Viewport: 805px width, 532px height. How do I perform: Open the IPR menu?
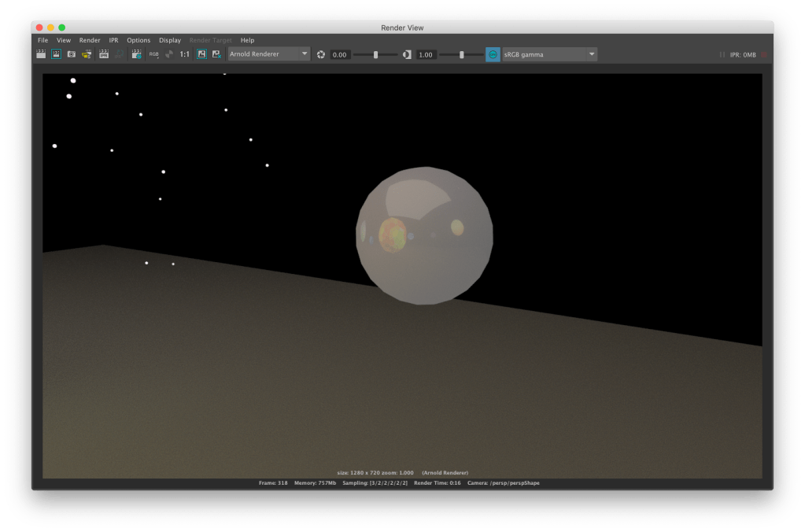[113, 40]
